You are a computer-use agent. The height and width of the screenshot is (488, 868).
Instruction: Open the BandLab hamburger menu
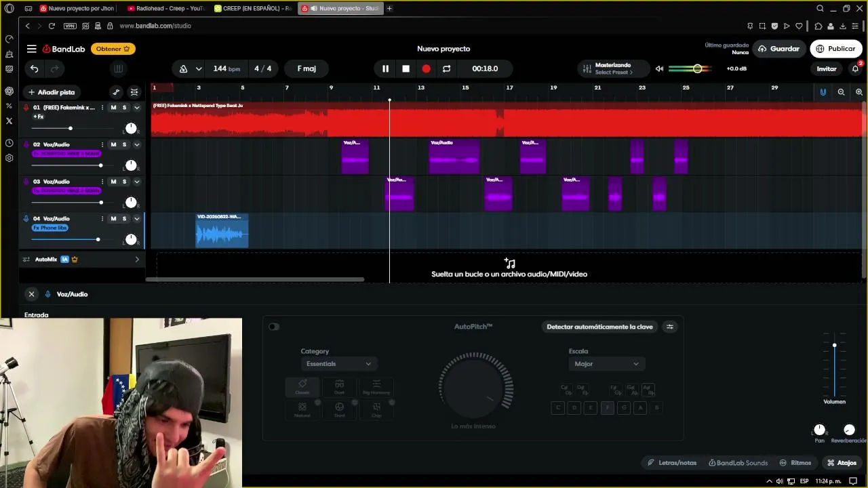[31, 49]
